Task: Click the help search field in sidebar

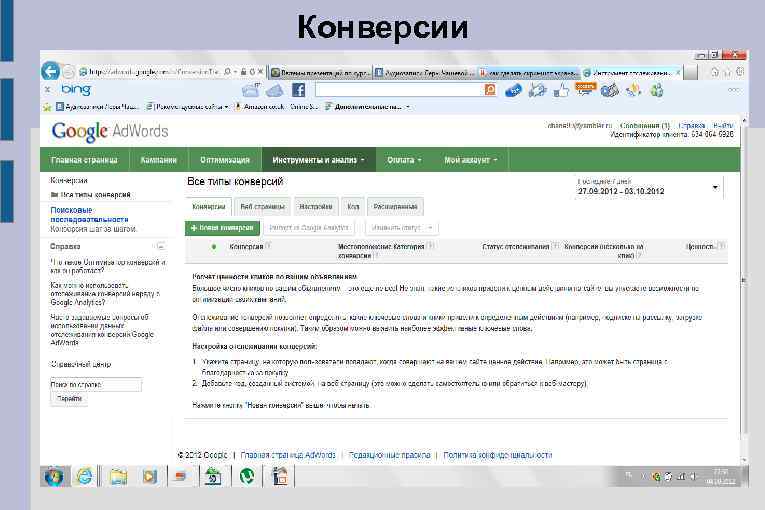Action: [x=96, y=385]
